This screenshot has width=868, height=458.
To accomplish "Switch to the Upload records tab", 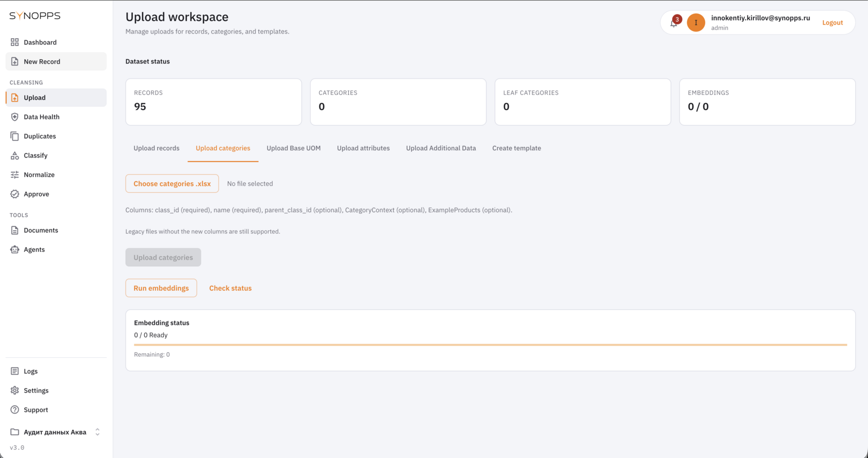I will coord(157,148).
